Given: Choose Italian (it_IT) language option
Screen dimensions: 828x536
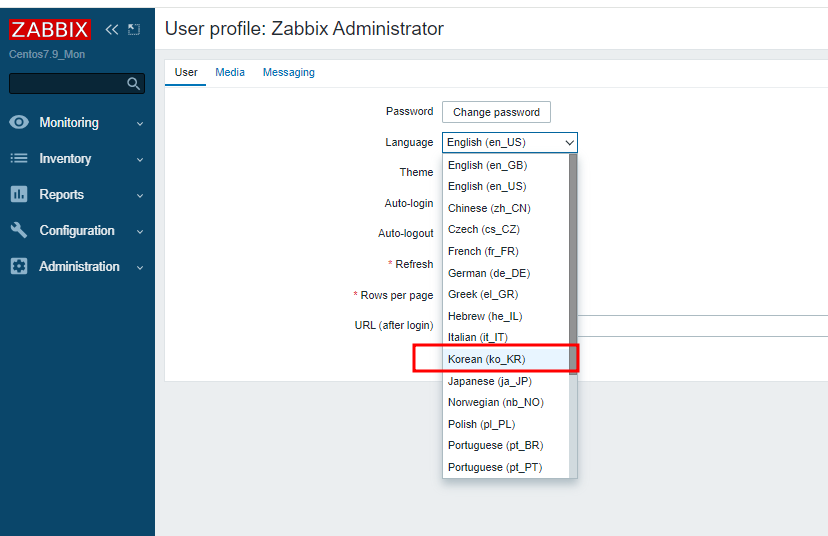Looking at the screenshot, I should 506,337.
